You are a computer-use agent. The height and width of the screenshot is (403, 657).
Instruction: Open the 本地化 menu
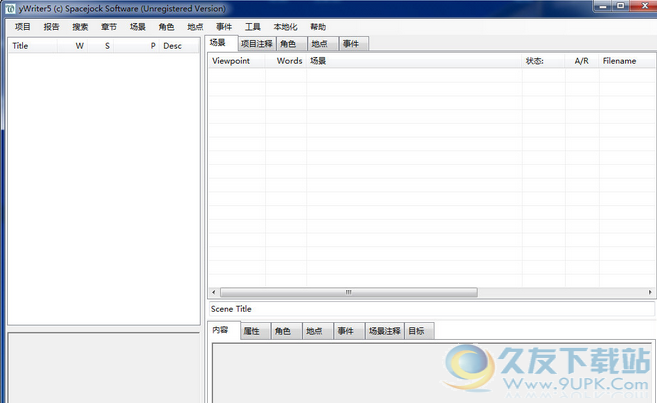pyautogui.click(x=285, y=27)
